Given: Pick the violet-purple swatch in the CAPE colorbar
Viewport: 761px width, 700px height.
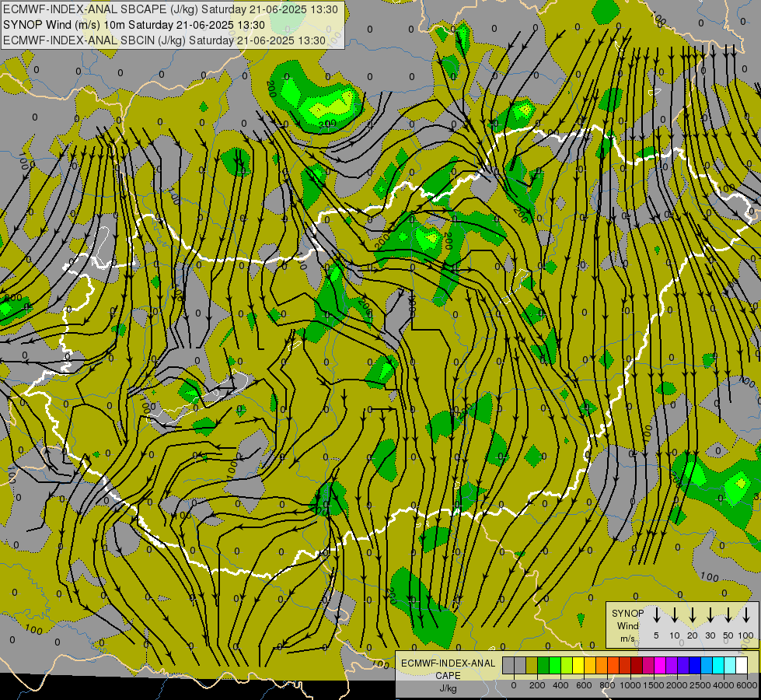Looking at the screenshot, I should pyautogui.click(x=672, y=666).
